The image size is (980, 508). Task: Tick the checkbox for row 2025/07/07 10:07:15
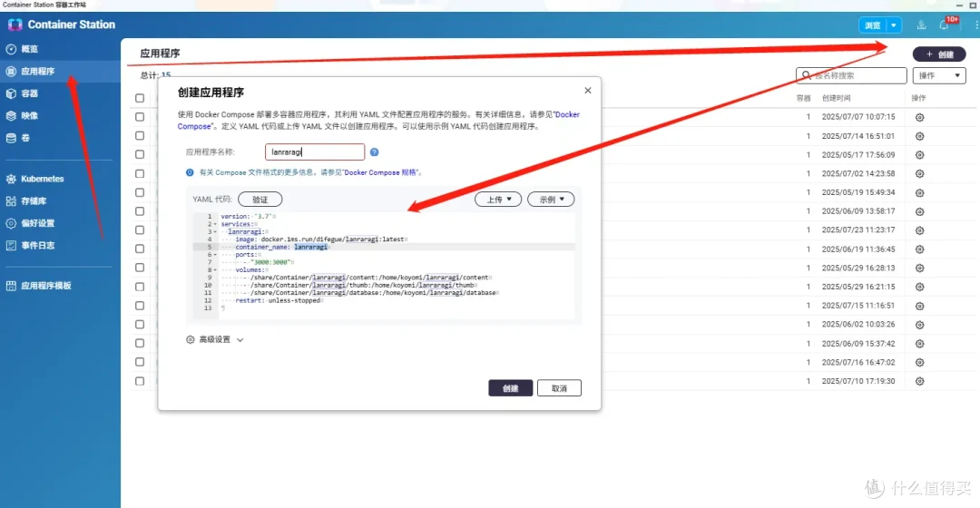140,117
